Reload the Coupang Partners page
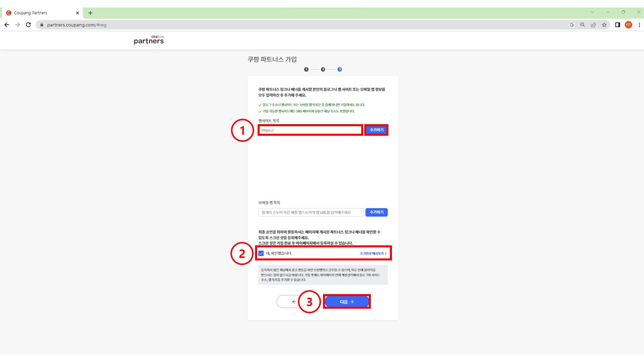The height and width of the screenshot is (362, 644). (29, 25)
